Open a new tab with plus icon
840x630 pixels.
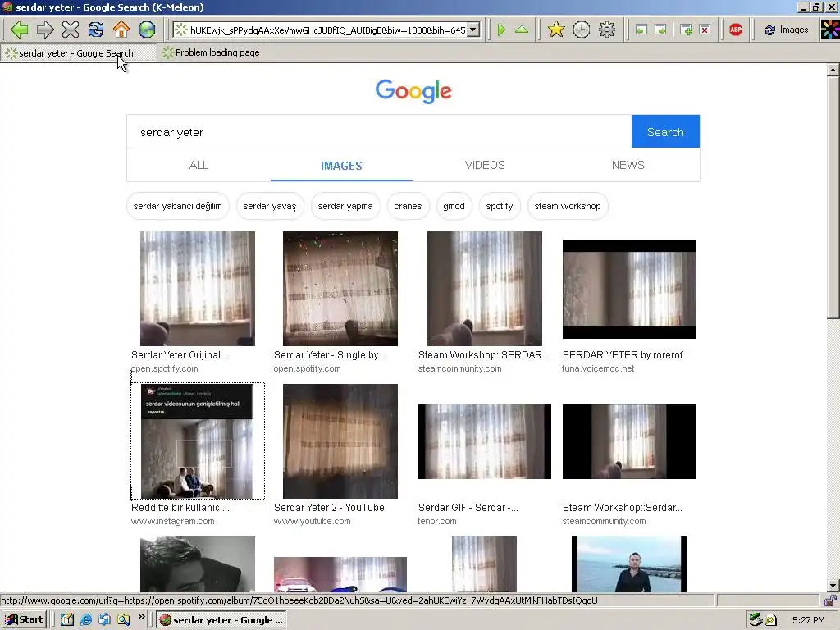[686, 30]
